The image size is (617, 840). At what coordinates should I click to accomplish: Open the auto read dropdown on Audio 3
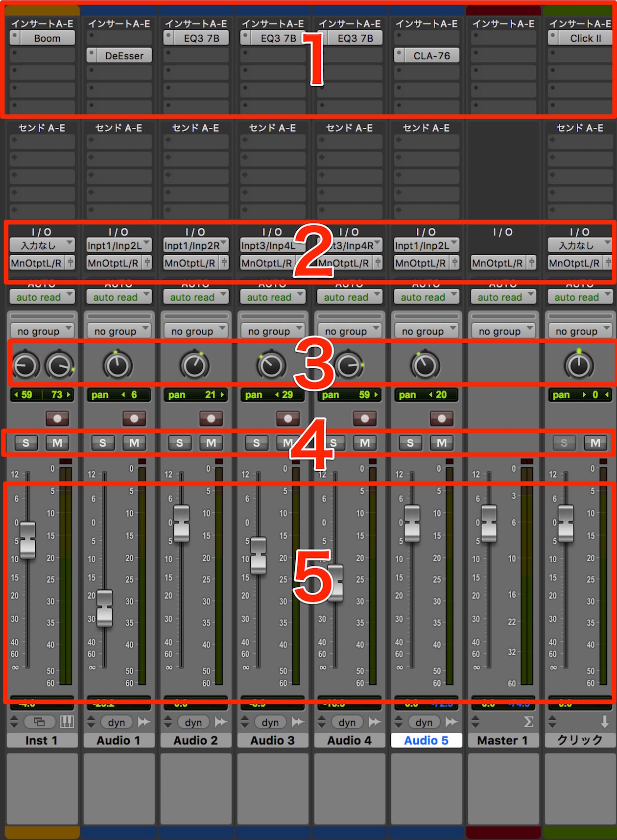[x=273, y=297]
